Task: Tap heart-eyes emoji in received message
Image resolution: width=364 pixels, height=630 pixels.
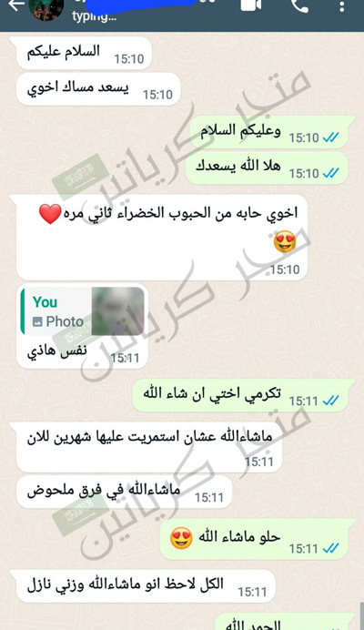Action: 285,241
